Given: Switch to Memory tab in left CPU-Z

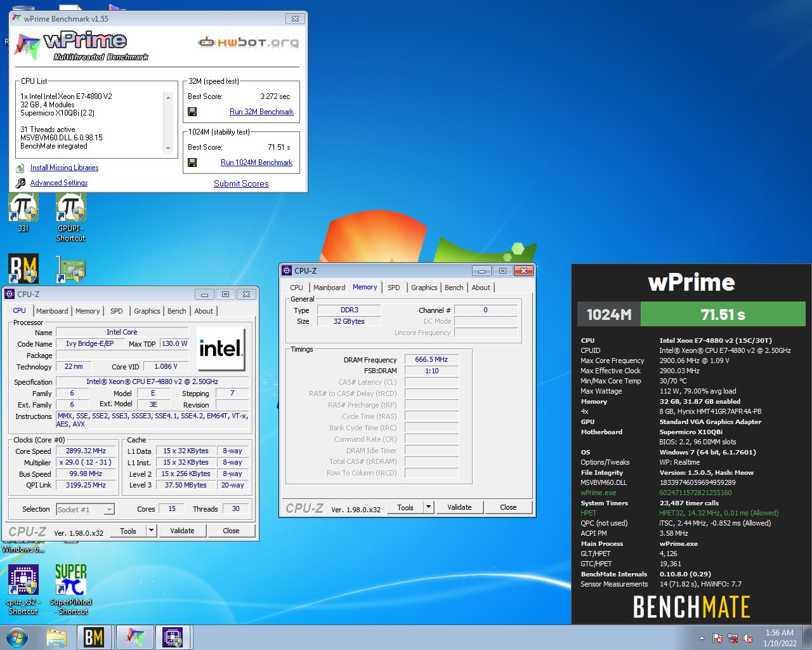Looking at the screenshot, I should (88, 311).
